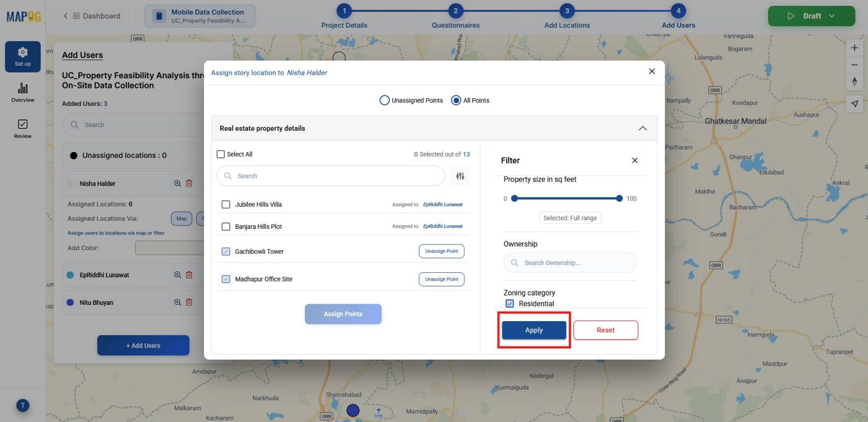Select Nisha Halder user row
Screen dimensions: 868x422
[x=133, y=183]
